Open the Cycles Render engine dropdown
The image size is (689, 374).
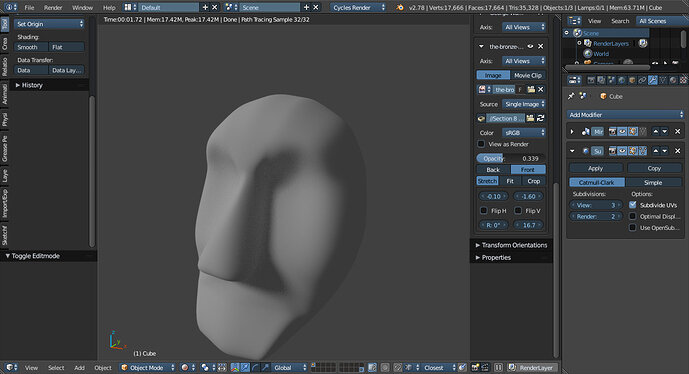(358, 7)
